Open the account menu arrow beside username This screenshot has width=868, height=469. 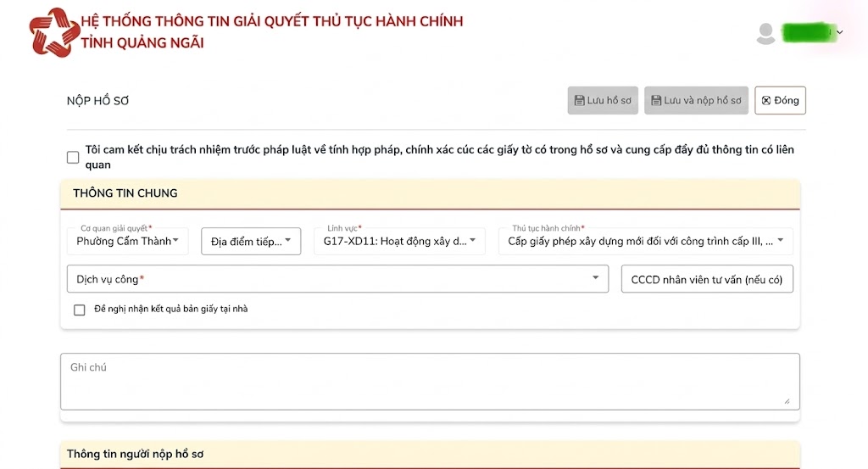[840, 32]
